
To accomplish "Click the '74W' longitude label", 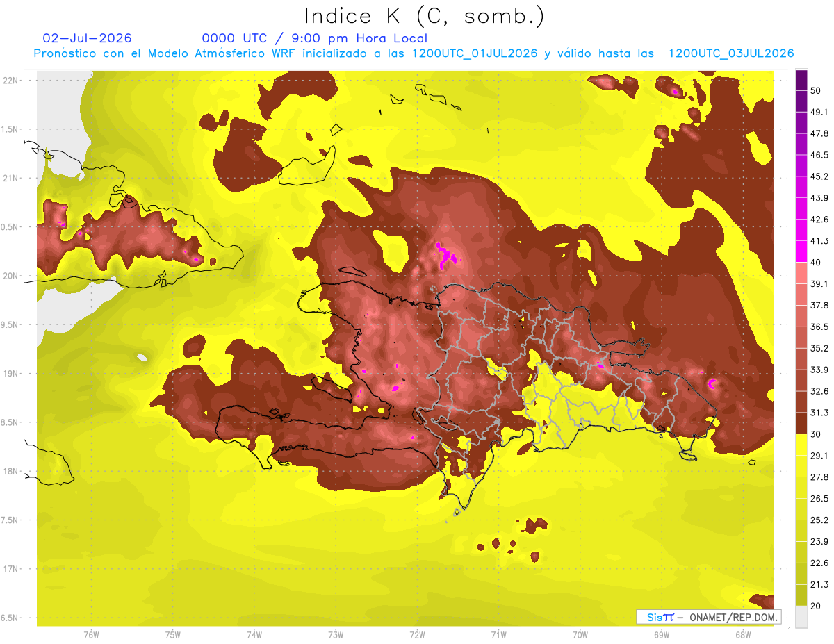I will tap(254, 635).
